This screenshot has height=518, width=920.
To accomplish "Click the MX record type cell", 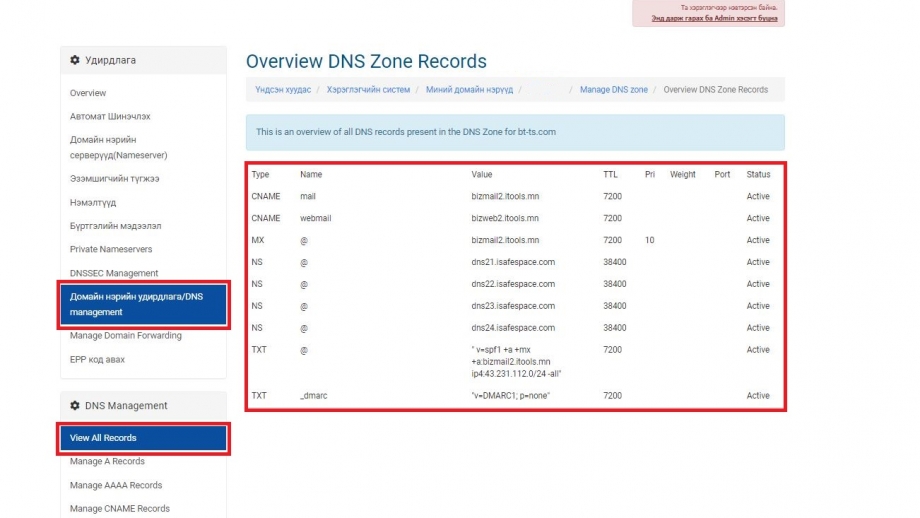I will [x=258, y=240].
